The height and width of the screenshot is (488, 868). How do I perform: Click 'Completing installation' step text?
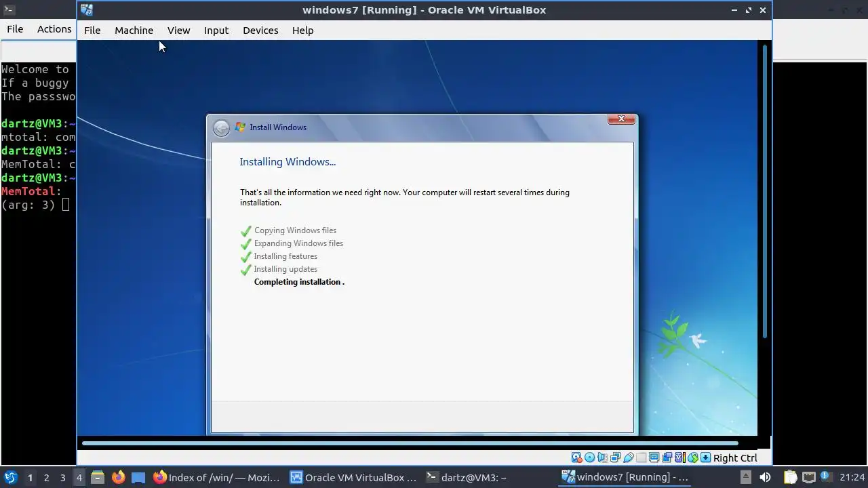[299, 282]
